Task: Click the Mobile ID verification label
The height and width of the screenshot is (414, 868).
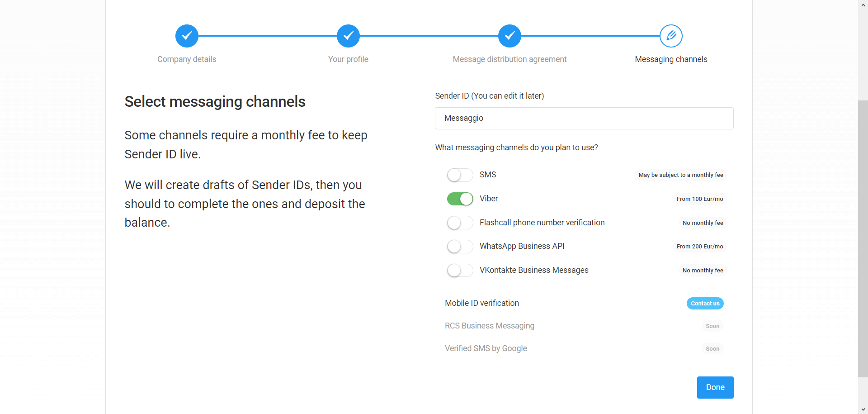Action: [x=482, y=303]
